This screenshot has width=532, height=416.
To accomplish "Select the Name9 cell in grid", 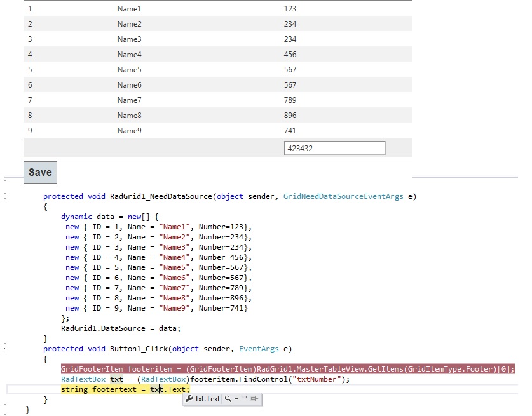I will coord(129,131).
